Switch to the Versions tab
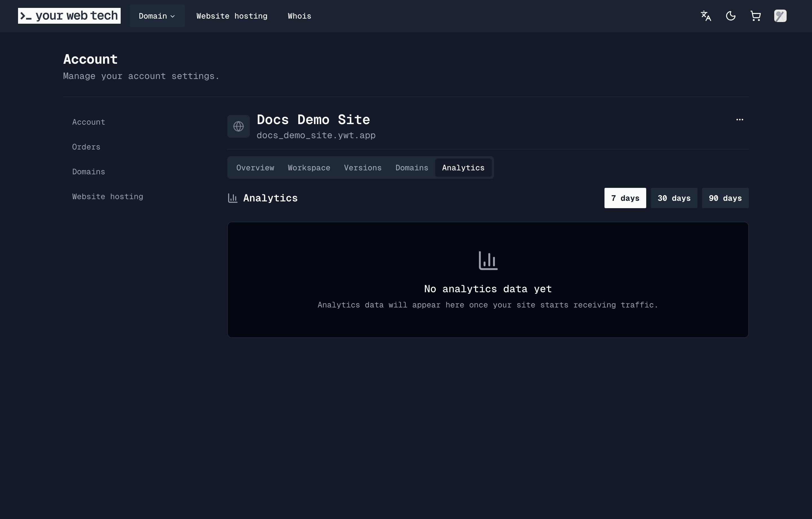The width and height of the screenshot is (812, 519). (x=363, y=168)
